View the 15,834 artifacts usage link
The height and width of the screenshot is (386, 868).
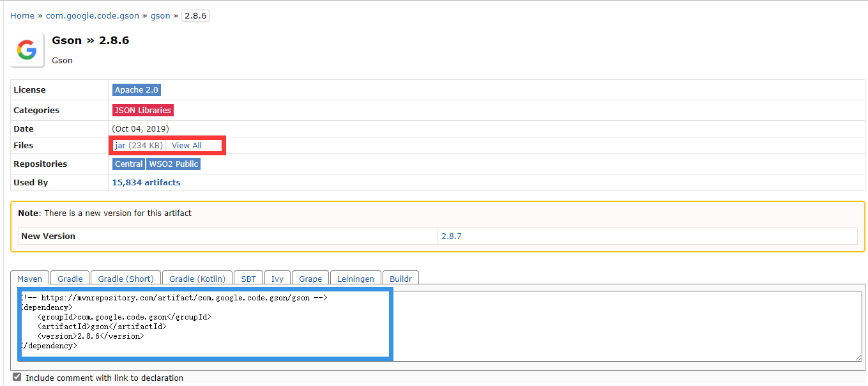(146, 183)
